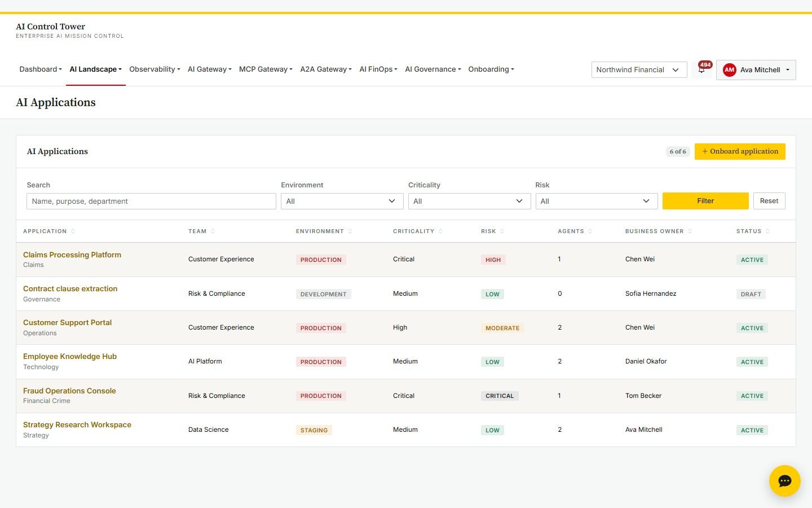Open the Contract clause extraction application
Screen dimensions: 812x508
[70, 289]
